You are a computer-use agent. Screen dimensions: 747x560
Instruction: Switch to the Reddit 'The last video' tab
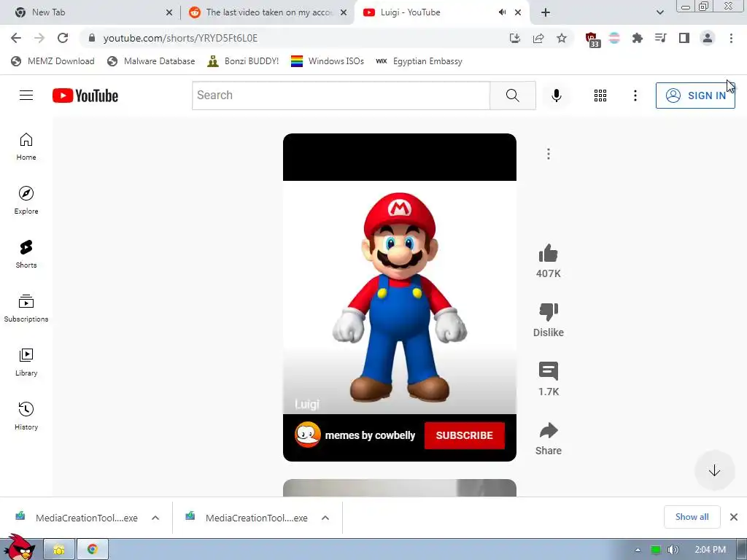click(x=268, y=12)
